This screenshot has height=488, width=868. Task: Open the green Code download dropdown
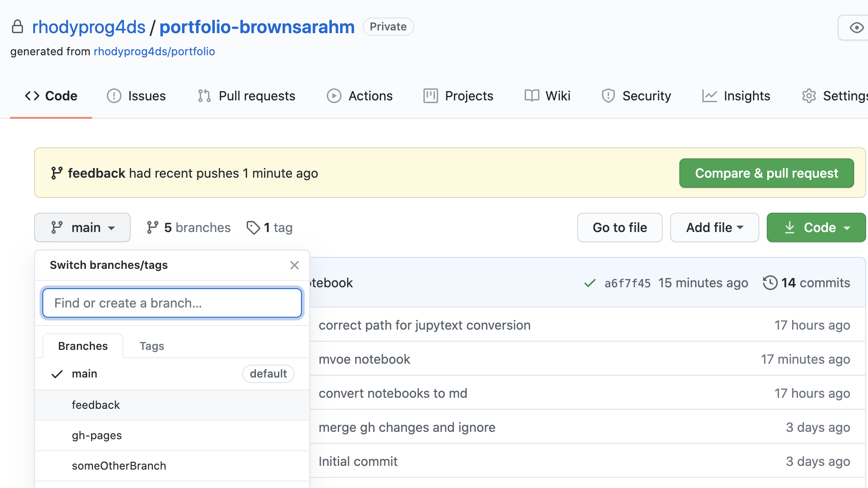tap(816, 227)
